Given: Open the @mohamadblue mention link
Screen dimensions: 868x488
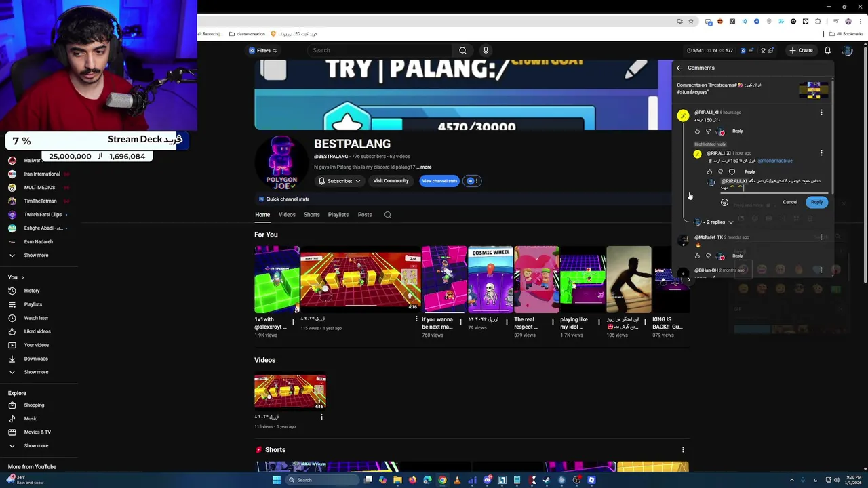Looking at the screenshot, I should [x=774, y=161].
